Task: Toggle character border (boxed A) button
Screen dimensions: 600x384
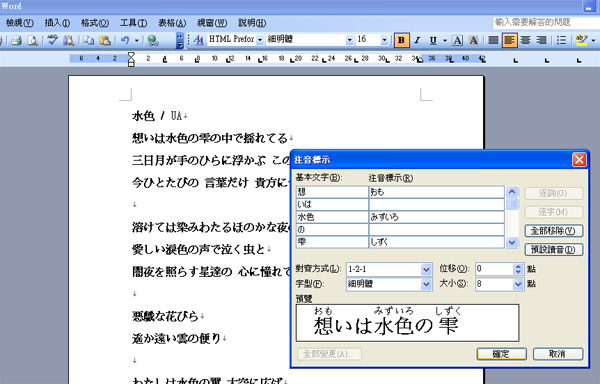Action: pos(457,40)
